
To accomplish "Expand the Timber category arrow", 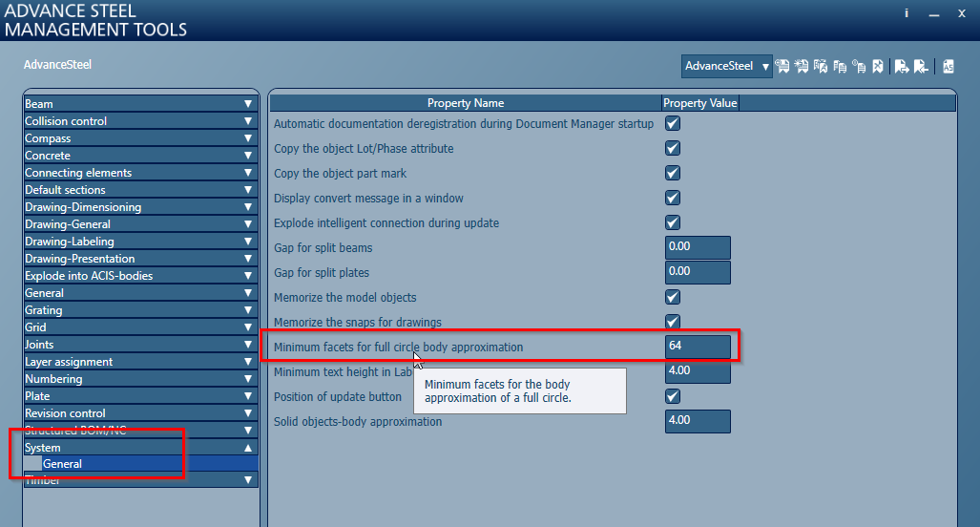I will [x=248, y=480].
